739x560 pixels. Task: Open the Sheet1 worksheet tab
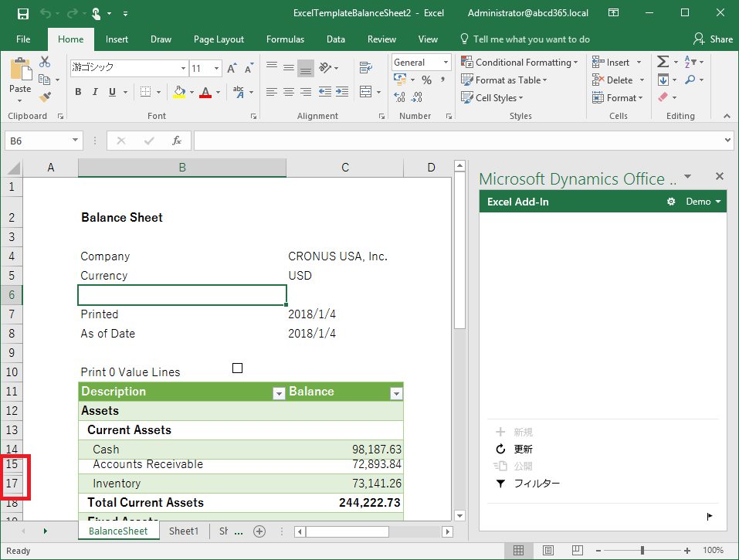[184, 531]
